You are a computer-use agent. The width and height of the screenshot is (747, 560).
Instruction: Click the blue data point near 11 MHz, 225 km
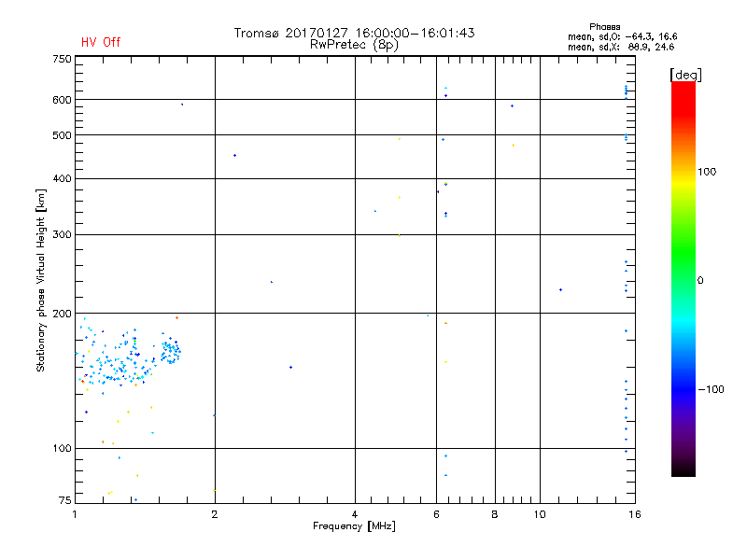[561, 290]
